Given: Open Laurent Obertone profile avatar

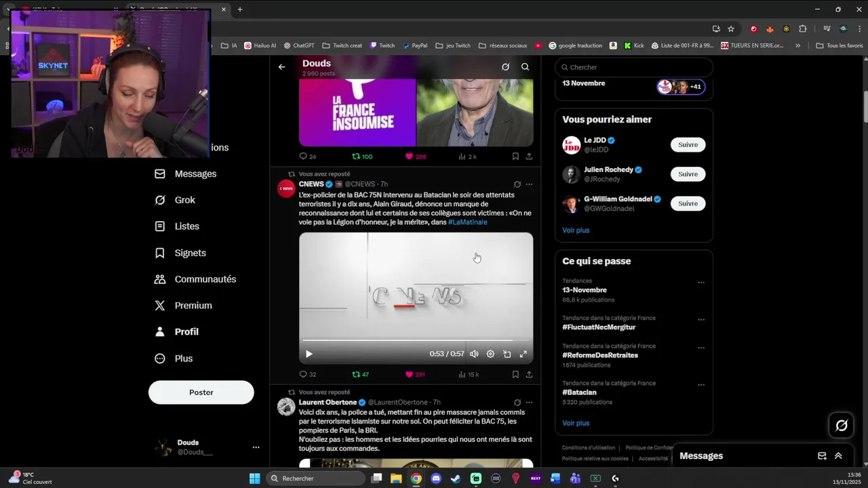Looking at the screenshot, I should click(x=286, y=406).
